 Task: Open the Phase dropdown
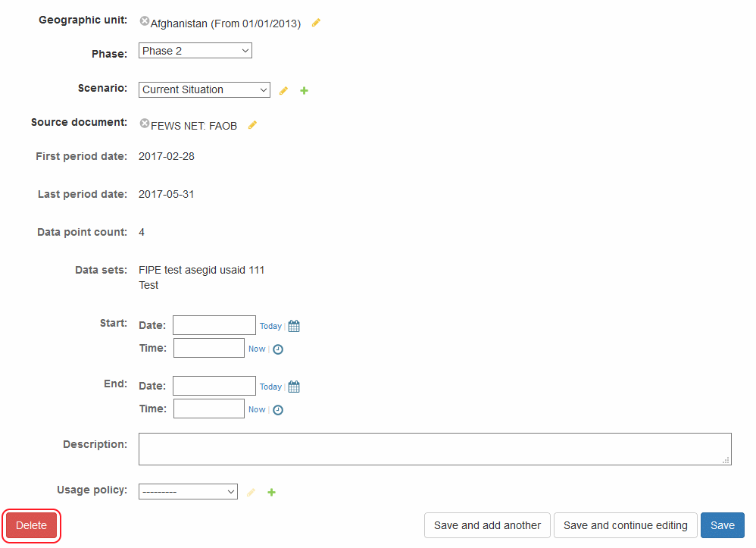(195, 51)
